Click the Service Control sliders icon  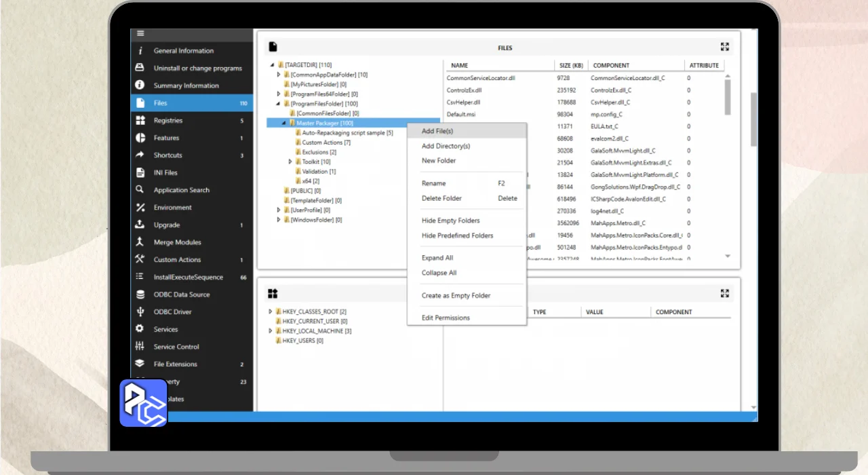click(x=140, y=346)
